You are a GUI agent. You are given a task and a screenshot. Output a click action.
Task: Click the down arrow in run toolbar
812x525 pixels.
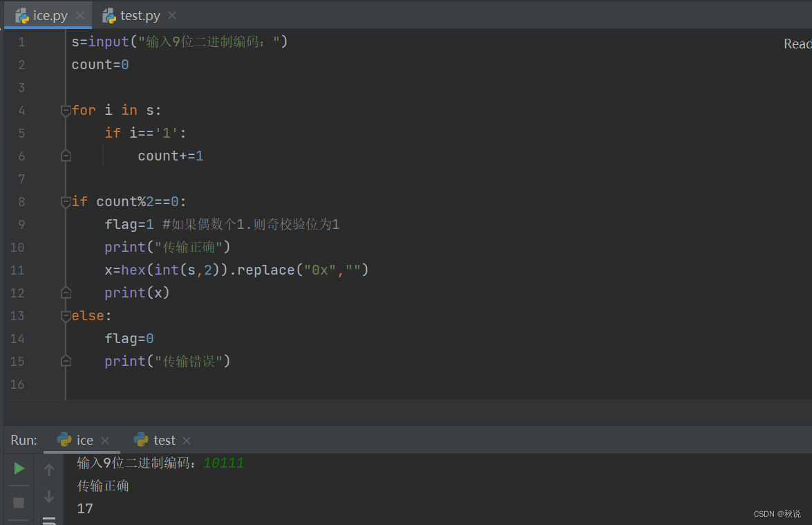(48, 497)
